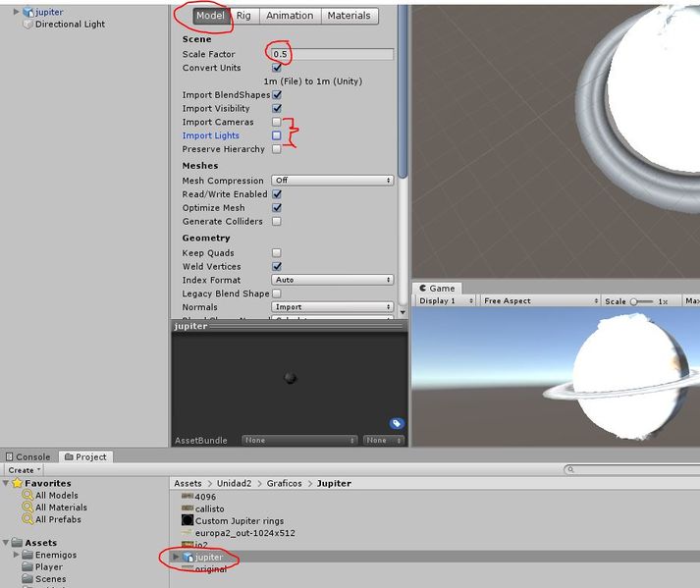The image size is (700, 588).
Task: Click the All Prefabs search icon
Action: [27, 519]
